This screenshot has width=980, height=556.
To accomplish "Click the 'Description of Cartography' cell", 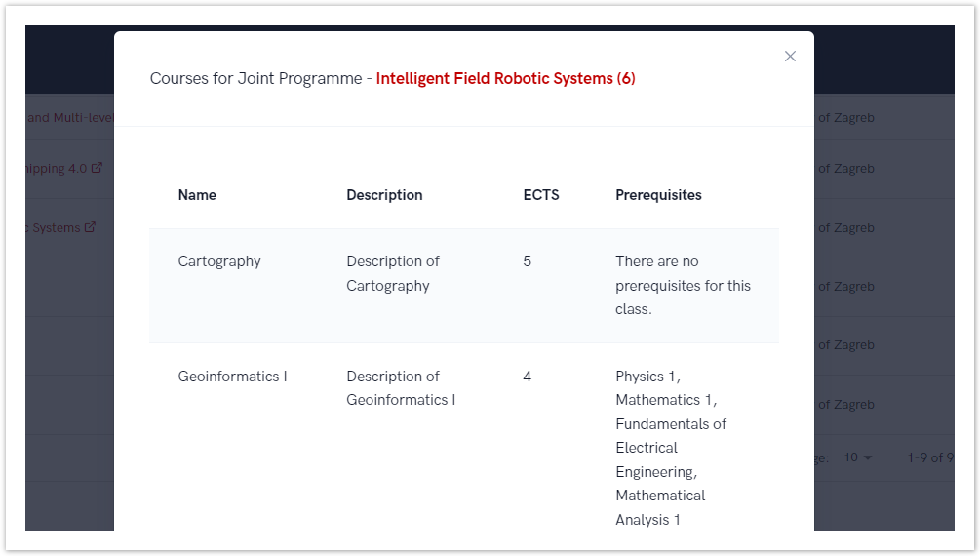I will 392,274.
